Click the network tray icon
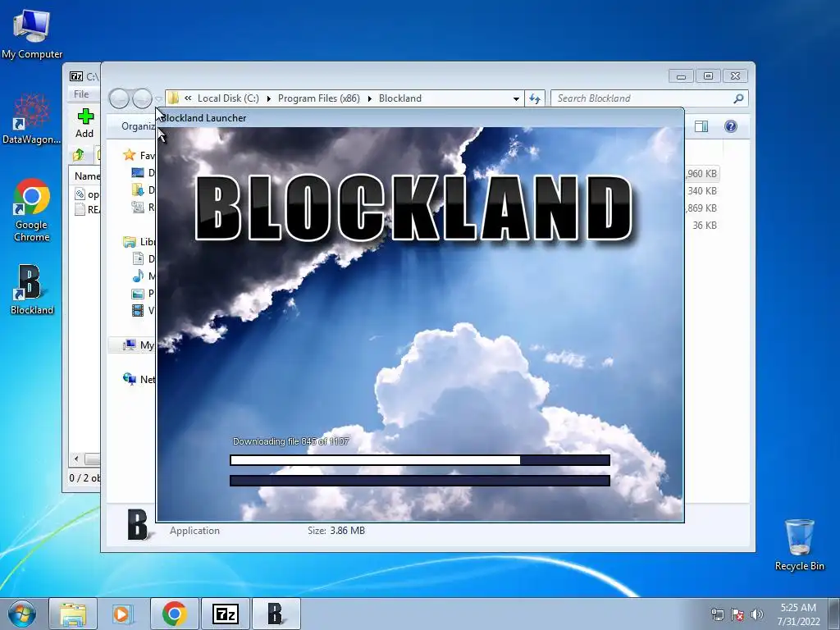The image size is (840, 630). tap(717, 614)
